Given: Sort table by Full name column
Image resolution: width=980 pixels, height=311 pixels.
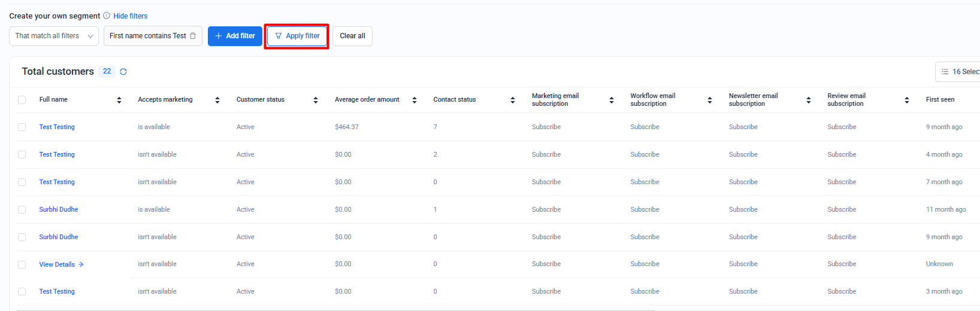Looking at the screenshot, I should coord(119,100).
